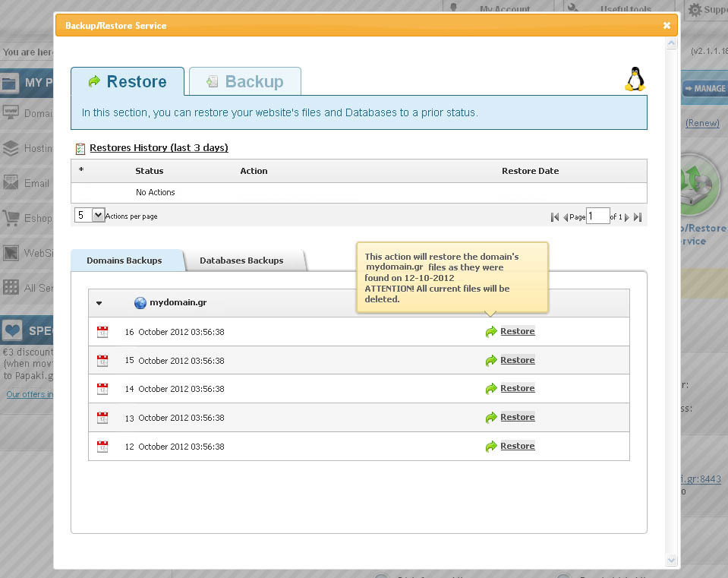Click green arrow icon for 13 October restore
728x578 pixels.
491,418
